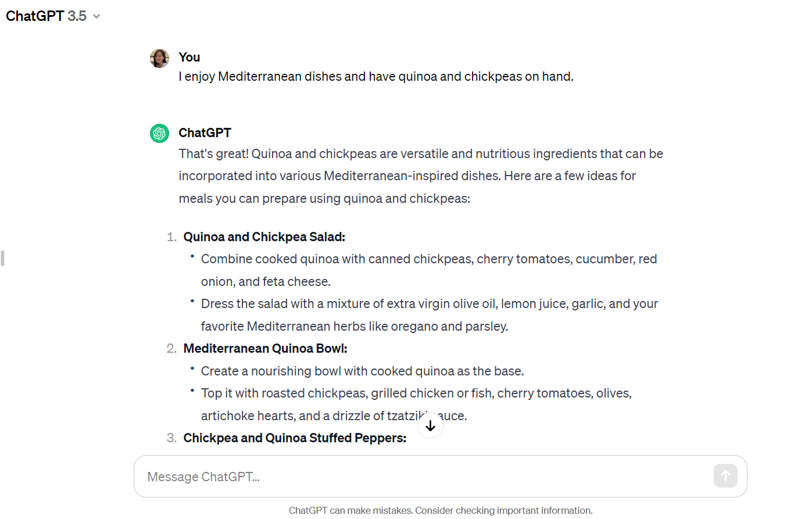Select the Quinoa and Chickpea Salad heading
The height and width of the screenshot is (519, 812).
(x=264, y=237)
